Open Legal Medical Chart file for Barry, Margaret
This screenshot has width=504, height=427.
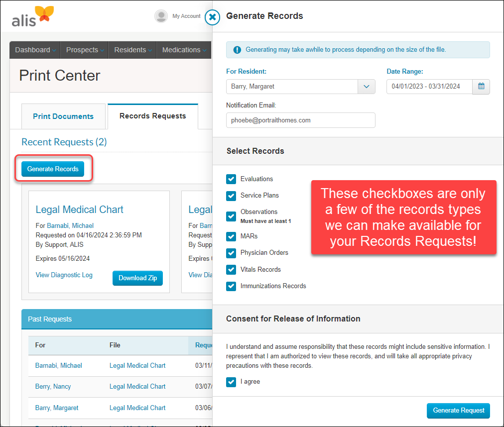pos(137,408)
